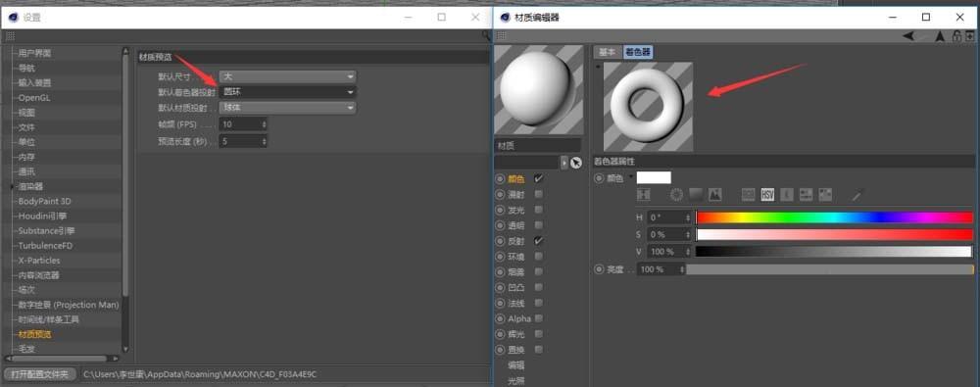Click the 亮度 100 % value field

661,268
